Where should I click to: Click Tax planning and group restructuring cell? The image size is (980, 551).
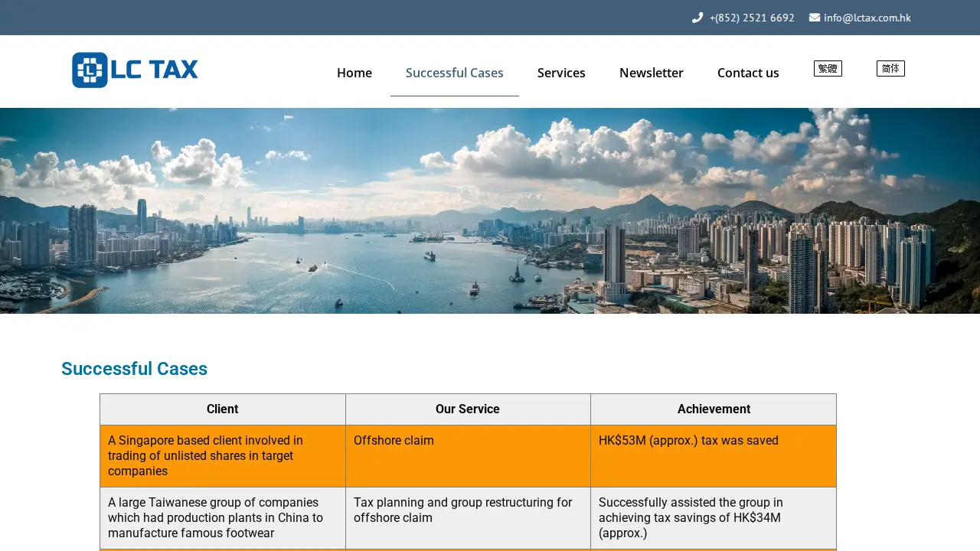(x=468, y=518)
